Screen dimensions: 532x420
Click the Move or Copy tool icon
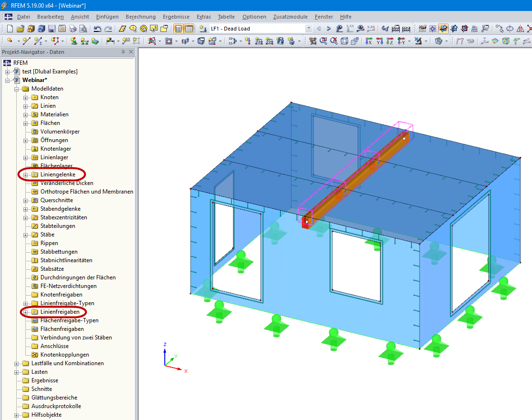coord(499,29)
